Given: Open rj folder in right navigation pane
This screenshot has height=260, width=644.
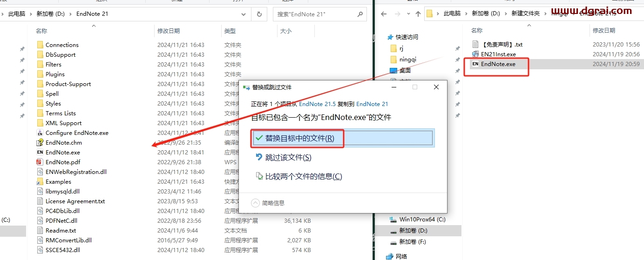Looking at the screenshot, I should (401, 48).
